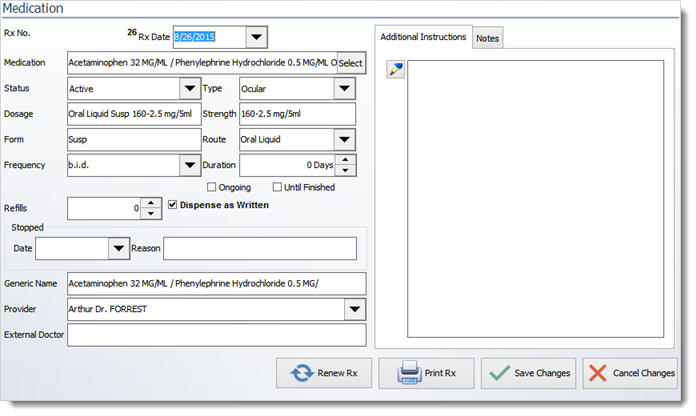Click the printer icon on Print Rx
Image resolution: width=696 pixels, height=416 pixels.
[x=409, y=372]
